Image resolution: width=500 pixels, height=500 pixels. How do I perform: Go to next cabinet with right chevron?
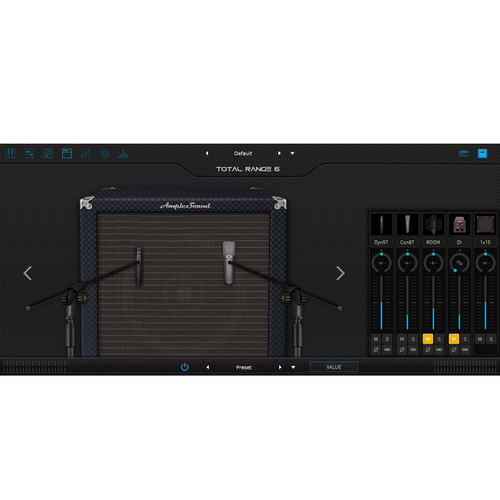[340, 273]
